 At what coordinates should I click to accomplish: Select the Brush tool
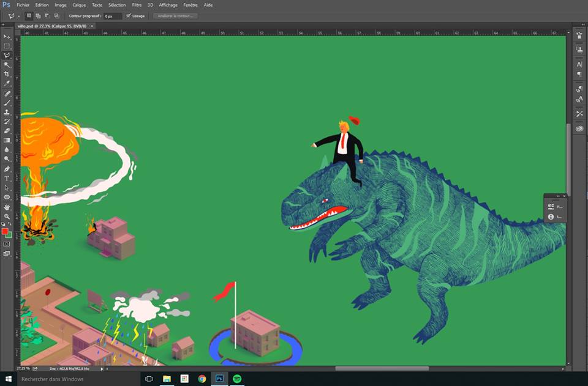7,103
